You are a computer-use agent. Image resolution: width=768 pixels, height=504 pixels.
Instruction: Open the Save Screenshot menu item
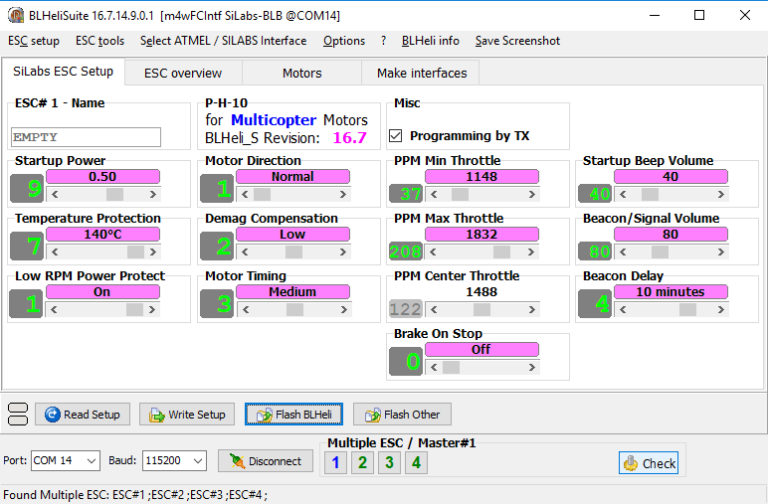[x=517, y=41]
